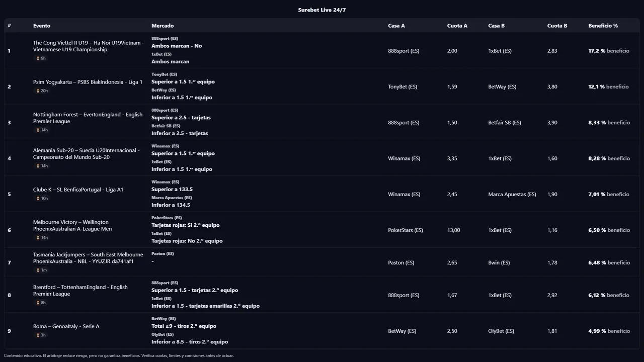Screen dimensions: 644x362
Task: Select the PokerStars (ES) bookmaker in Casa A
Action: click(406, 230)
